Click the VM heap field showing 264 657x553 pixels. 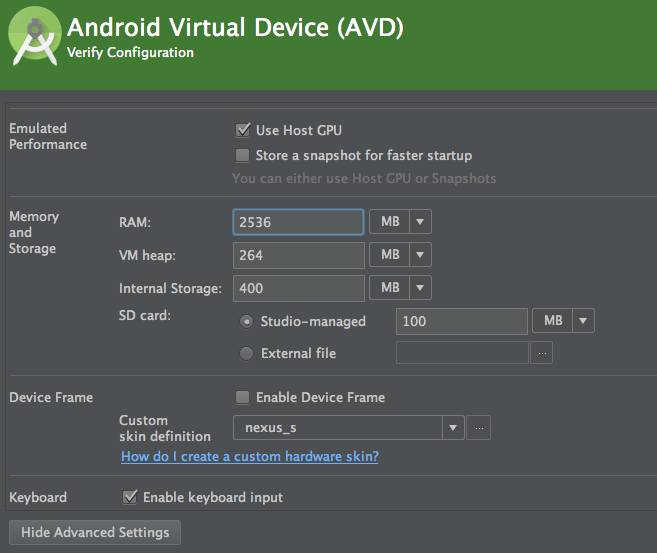tap(299, 255)
